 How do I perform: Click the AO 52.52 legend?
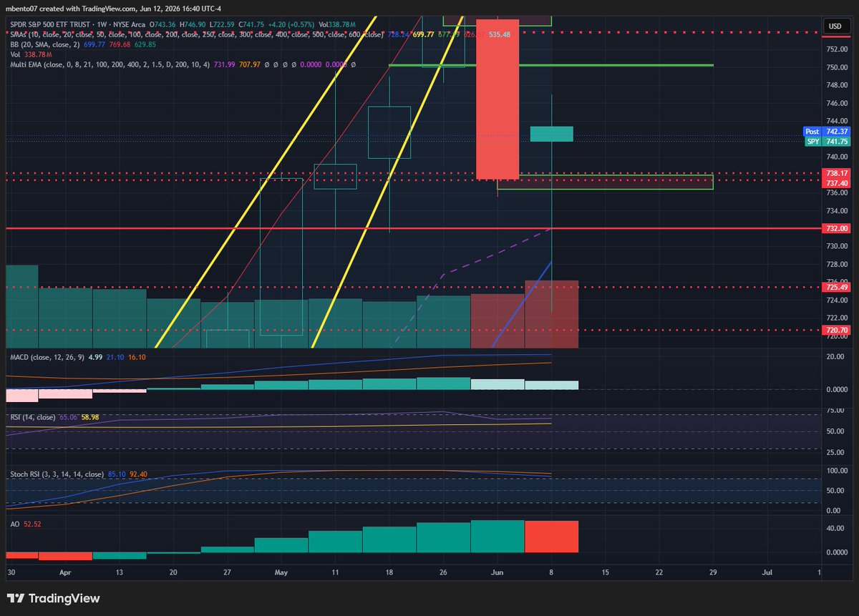pos(25,524)
